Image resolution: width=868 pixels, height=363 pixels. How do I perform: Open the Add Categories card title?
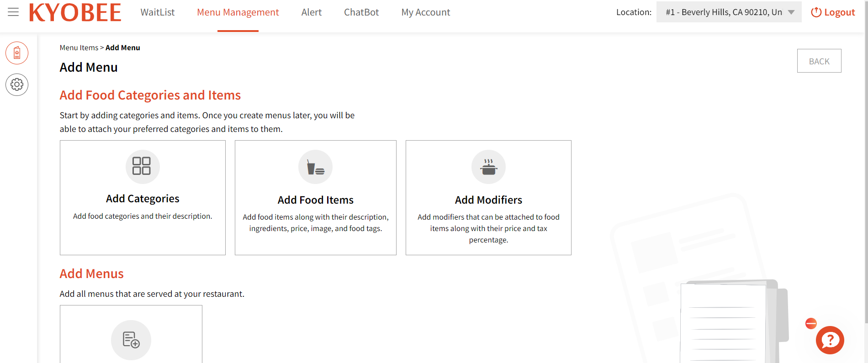coord(143,199)
